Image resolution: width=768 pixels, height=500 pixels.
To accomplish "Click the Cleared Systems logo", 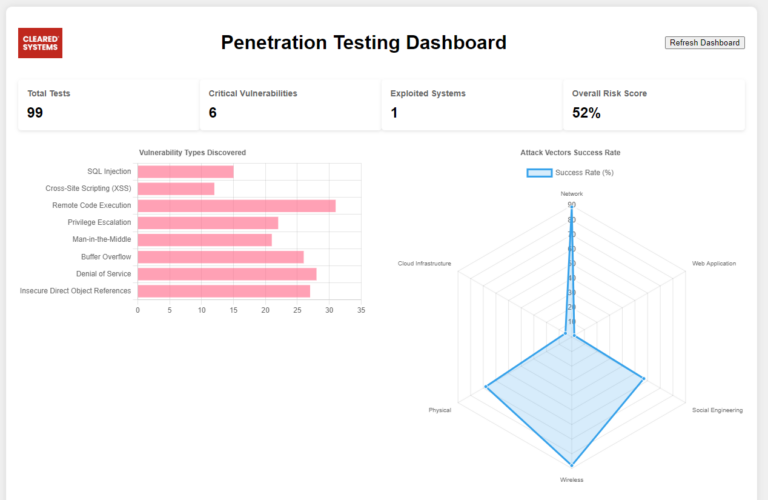I will click(x=40, y=43).
